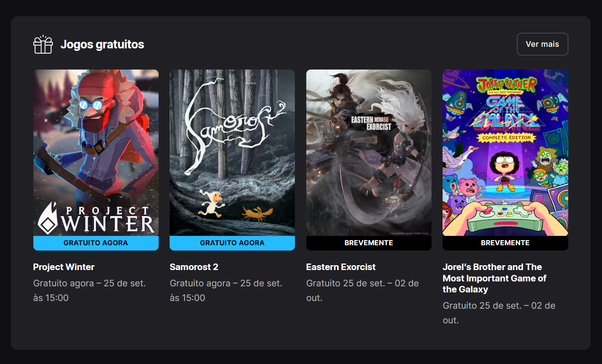Open the Samorost 2 cover art
Screen dimensions: 602x364
(x=232, y=153)
